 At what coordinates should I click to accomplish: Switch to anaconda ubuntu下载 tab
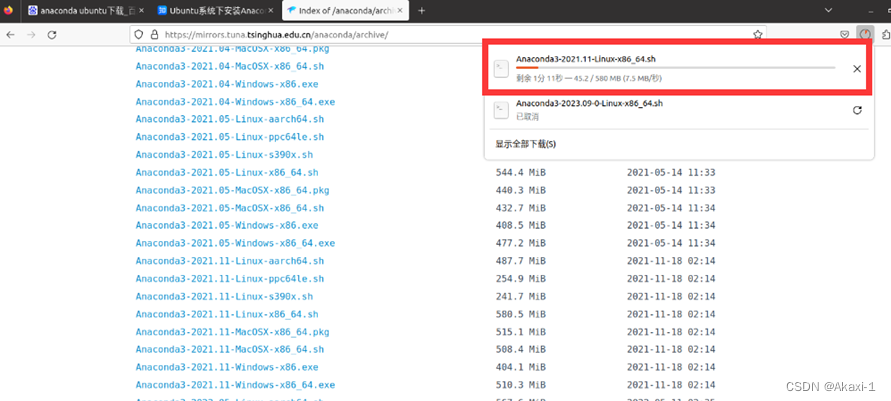click(x=86, y=10)
